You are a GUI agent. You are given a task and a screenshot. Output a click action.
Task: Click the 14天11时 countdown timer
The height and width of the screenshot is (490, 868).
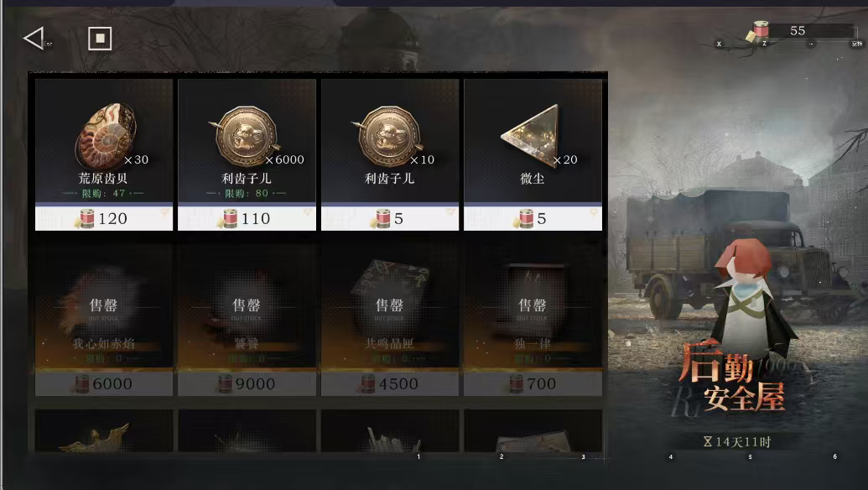point(737,442)
